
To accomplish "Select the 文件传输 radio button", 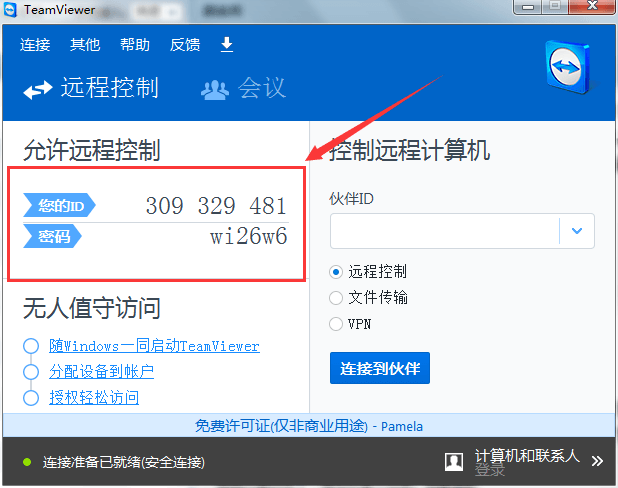I will click(x=336, y=298).
